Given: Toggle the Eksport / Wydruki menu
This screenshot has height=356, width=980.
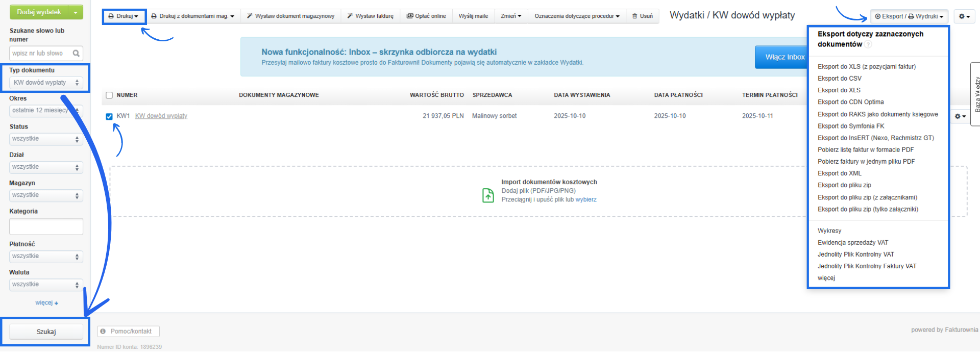Looking at the screenshot, I should click(x=909, y=16).
